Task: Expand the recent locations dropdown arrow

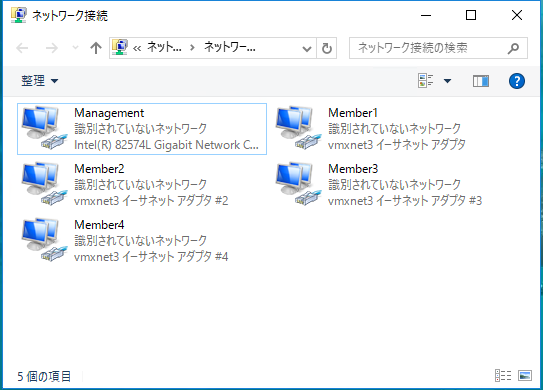Action: click(x=75, y=48)
